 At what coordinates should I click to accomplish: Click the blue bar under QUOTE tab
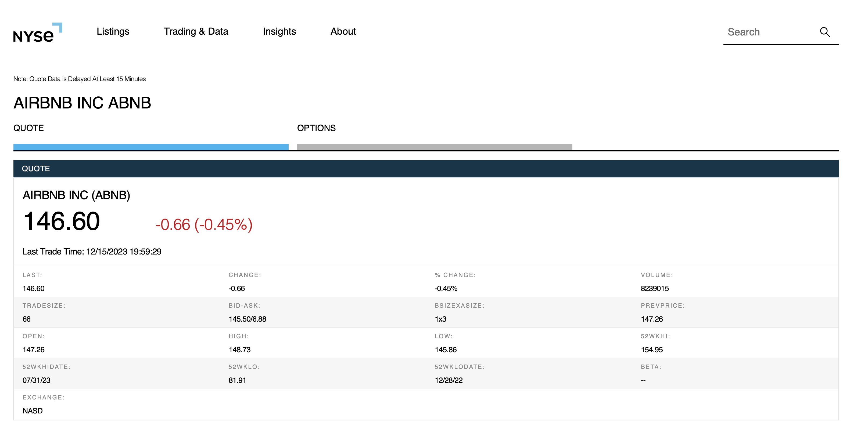[x=150, y=147]
